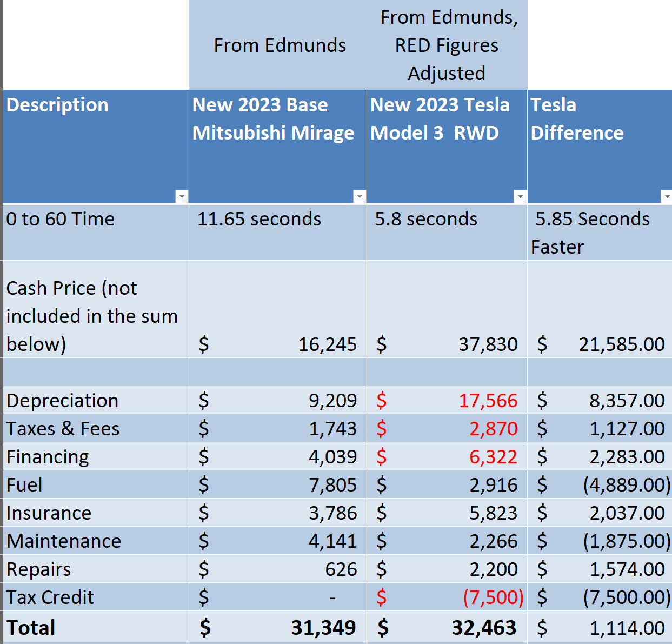Click the financing difference 2,283.00
The width and height of the screenshot is (672, 644).
(x=627, y=457)
